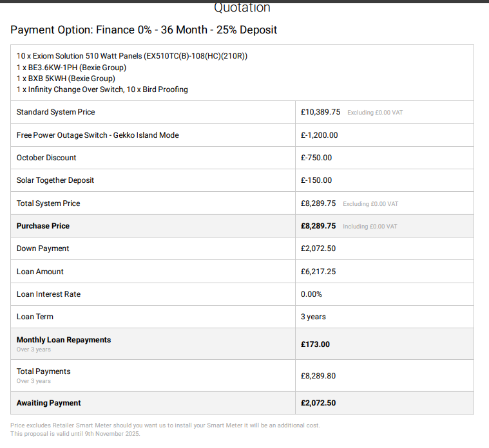Click the "Loan Interest Rate" label
The width and height of the screenshot is (489, 448).
pos(49,294)
